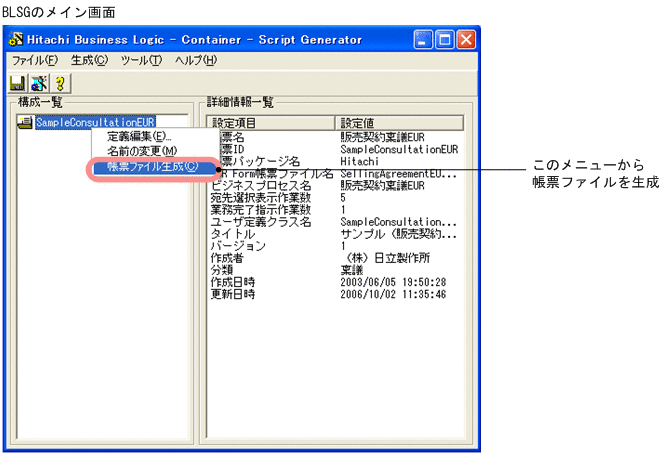
Task: Click the value 2006/10/02 11:35:46
Action: click(393, 294)
